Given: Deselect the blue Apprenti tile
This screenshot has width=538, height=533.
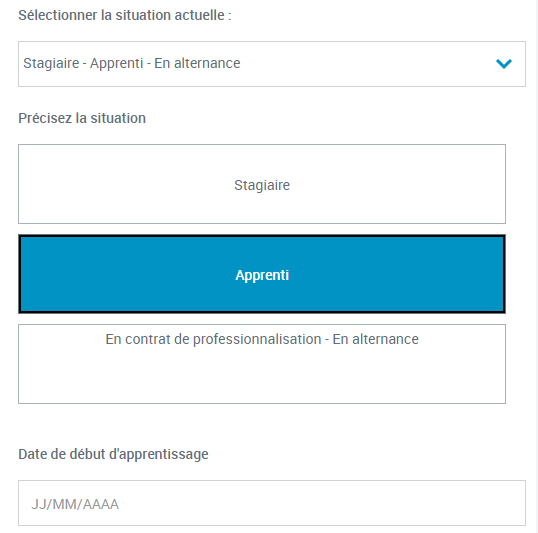Looking at the screenshot, I should (262, 274).
